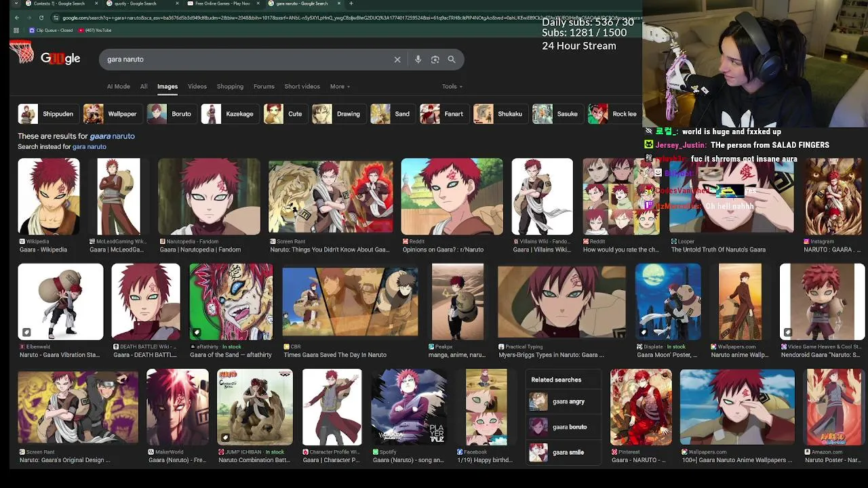Open Google Lens image search icon
Image resolution: width=868 pixels, height=488 pixels.
(x=435, y=60)
